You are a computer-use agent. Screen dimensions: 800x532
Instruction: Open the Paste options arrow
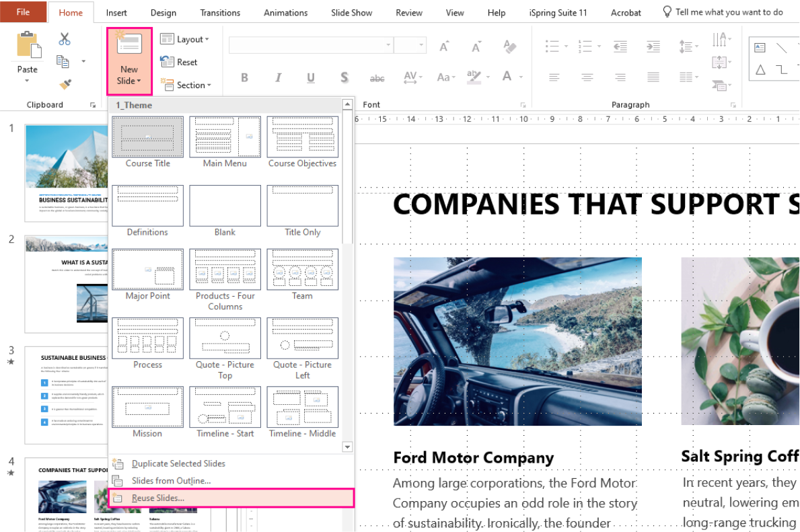pyautogui.click(x=27, y=81)
